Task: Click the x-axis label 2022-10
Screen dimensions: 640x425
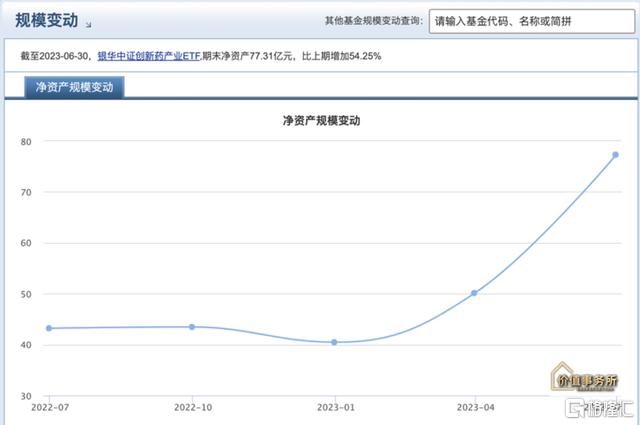Action: pyautogui.click(x=193, y=407)
